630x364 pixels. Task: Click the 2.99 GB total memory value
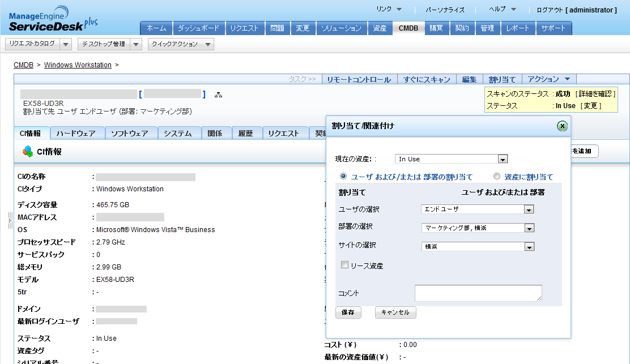pyautogui.click(x=108, y=267)
